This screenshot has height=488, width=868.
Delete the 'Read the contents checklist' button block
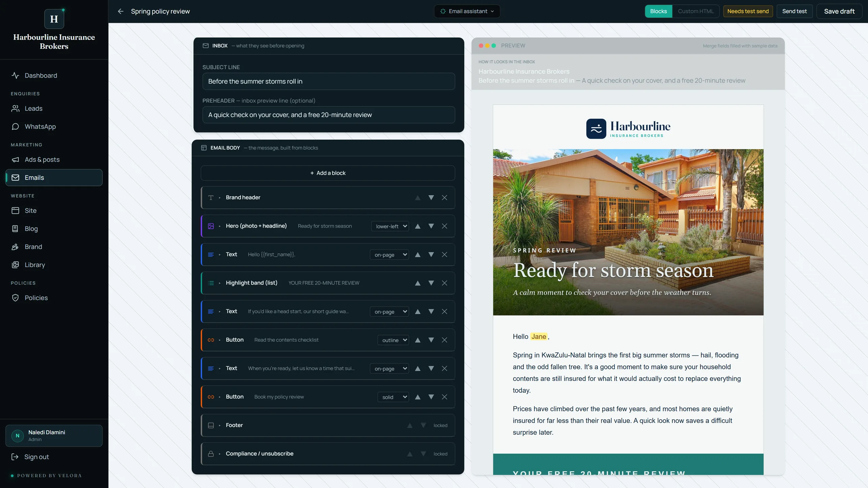[x=444, y=340]
